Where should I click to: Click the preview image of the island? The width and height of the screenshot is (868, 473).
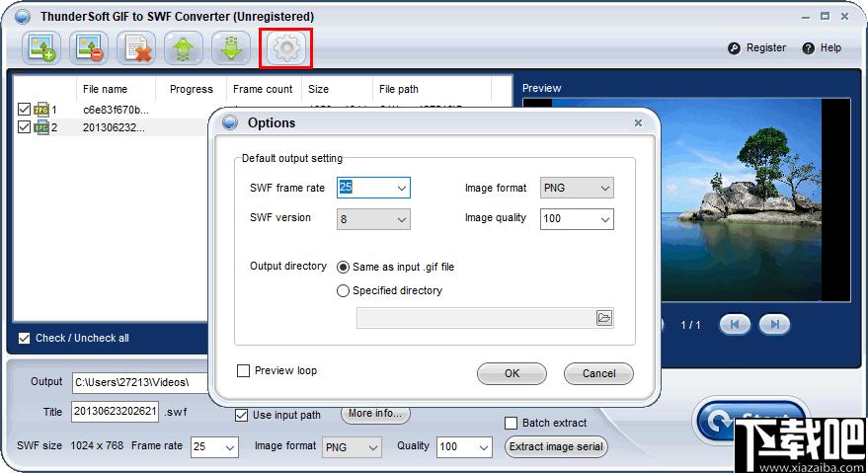pyautogui.click(x=744, y=199)
